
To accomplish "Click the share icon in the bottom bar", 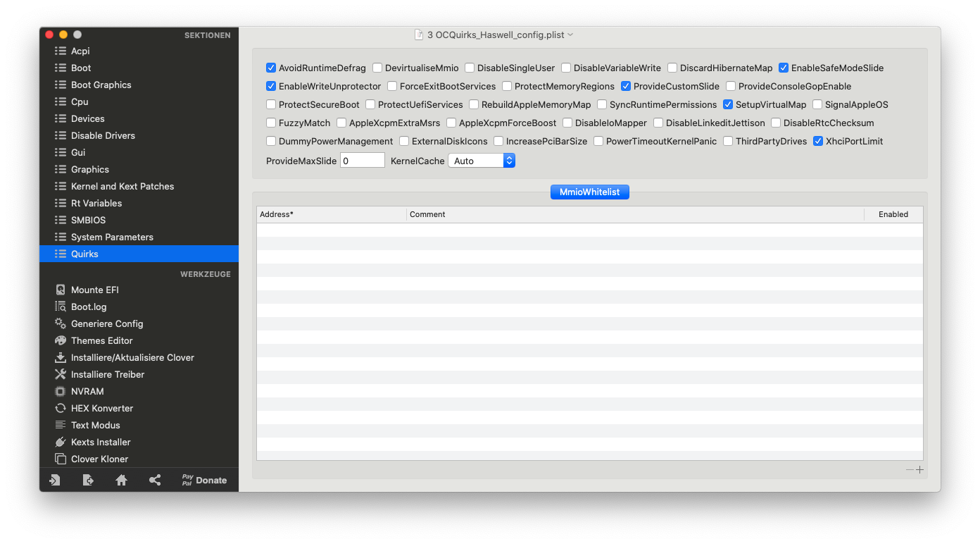I will point(155,480).
